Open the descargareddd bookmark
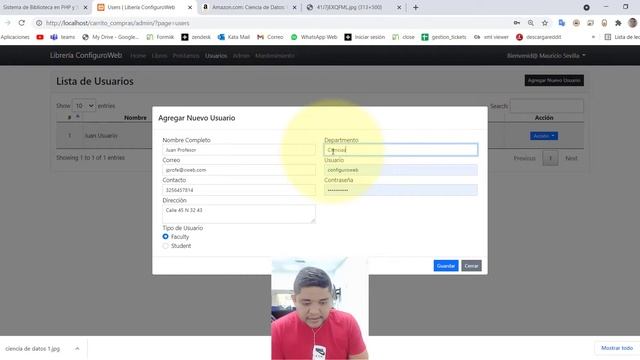The height and width of the screenshot is (360, 640). tap(538, 37)
